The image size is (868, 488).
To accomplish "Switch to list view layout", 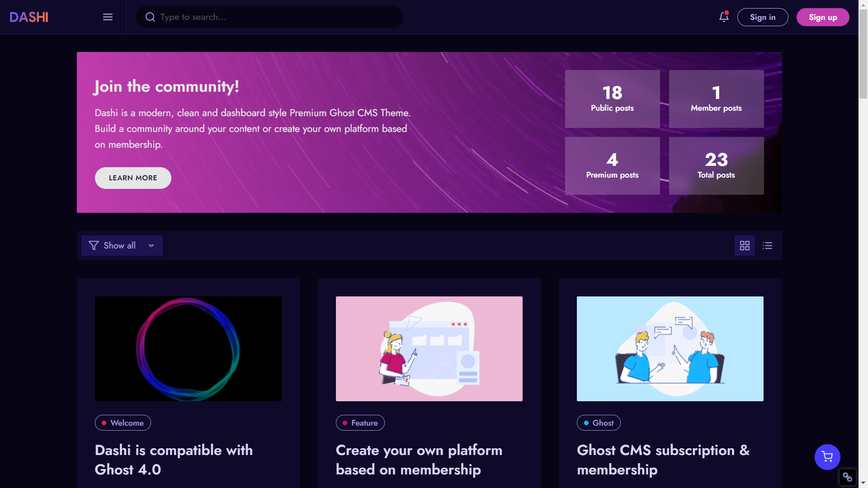I will 767,246.
